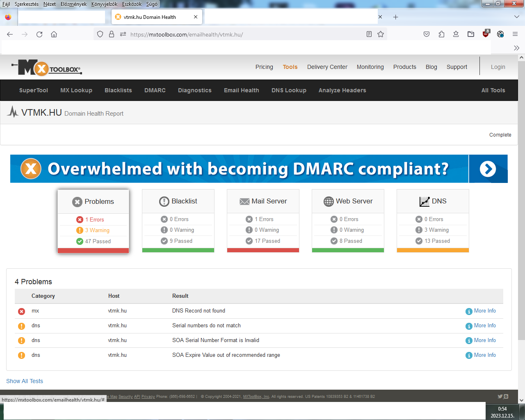Click the Twitter icon in the footer

tap(500, 397)
